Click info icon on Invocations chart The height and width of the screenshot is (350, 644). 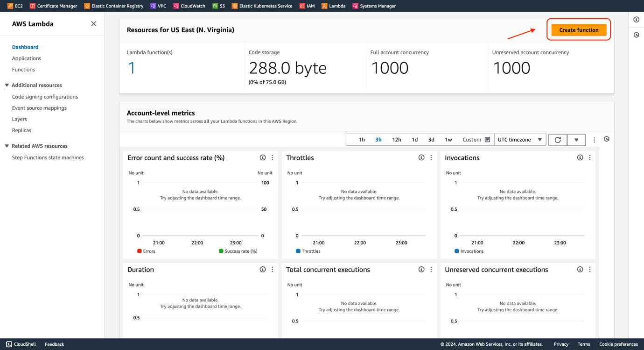(x=580, y=158)
